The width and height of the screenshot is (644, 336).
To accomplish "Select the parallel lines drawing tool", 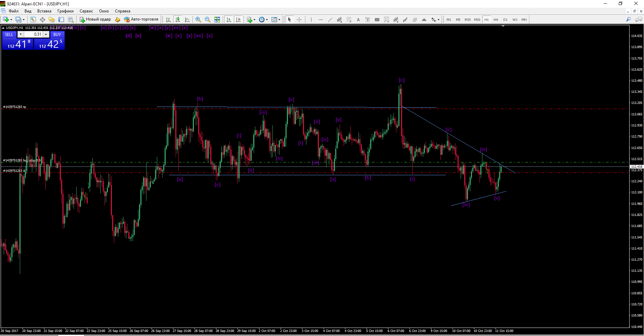I will tap(415, 20).
